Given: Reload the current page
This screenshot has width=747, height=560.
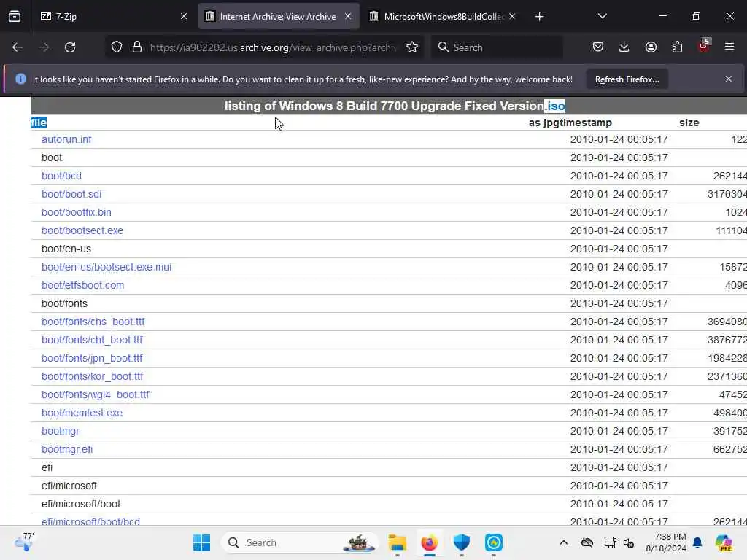Looking at the screenshot, I should 70,47.
